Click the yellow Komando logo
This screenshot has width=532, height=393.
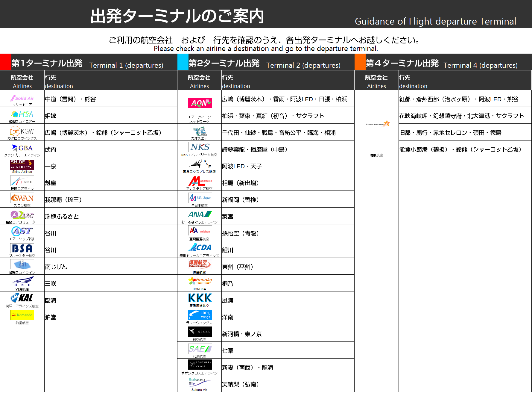[x=22, y=315]
